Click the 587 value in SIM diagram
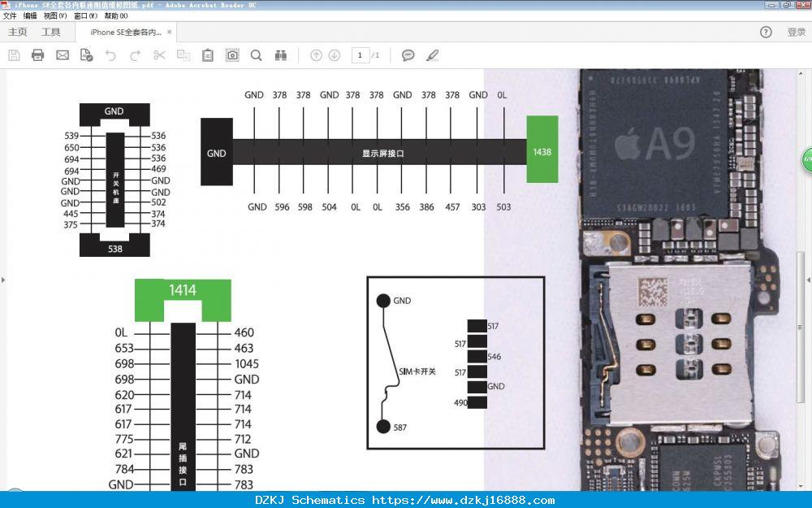812x508 pixels. [400, 428]
